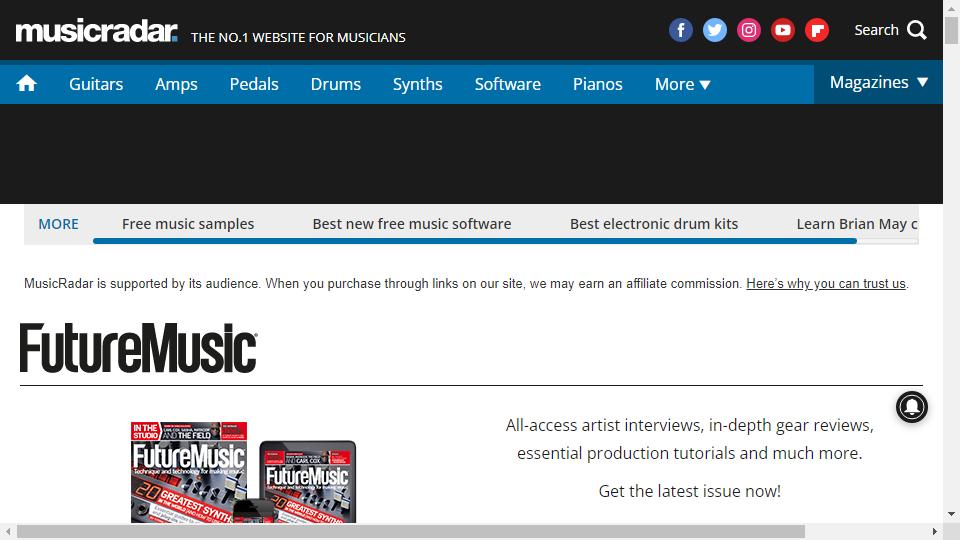This screenshot has height=540, width=960.
Task: Click the FutureMusic print magazine cover
Action: pos(189,472)
